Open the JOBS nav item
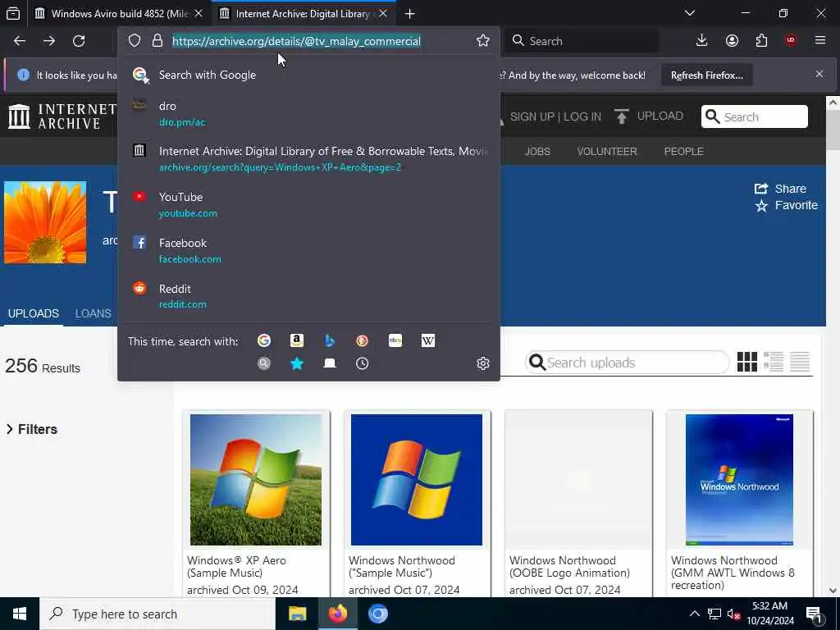Screen dimensions: 840x630 point(537,152)
